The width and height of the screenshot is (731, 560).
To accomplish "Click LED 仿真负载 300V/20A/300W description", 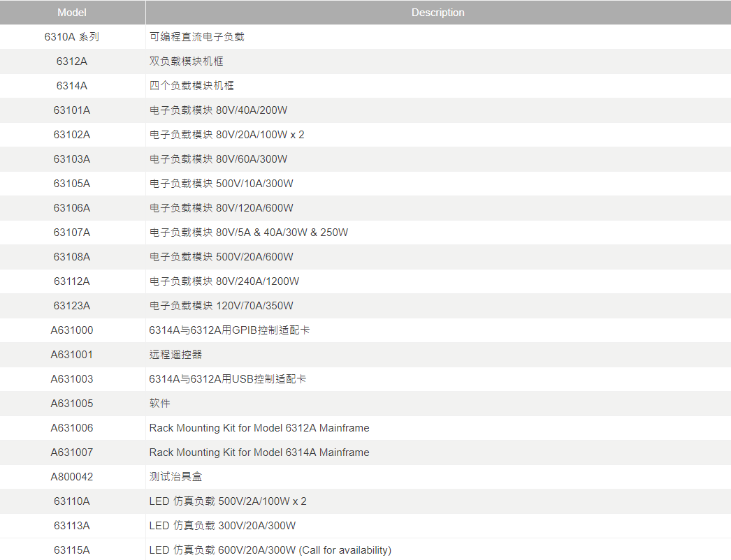I will pos(222,526).
